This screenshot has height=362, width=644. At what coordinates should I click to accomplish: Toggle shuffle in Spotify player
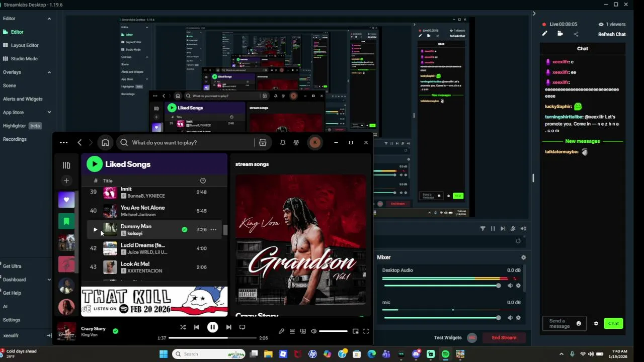pos(183,327)
